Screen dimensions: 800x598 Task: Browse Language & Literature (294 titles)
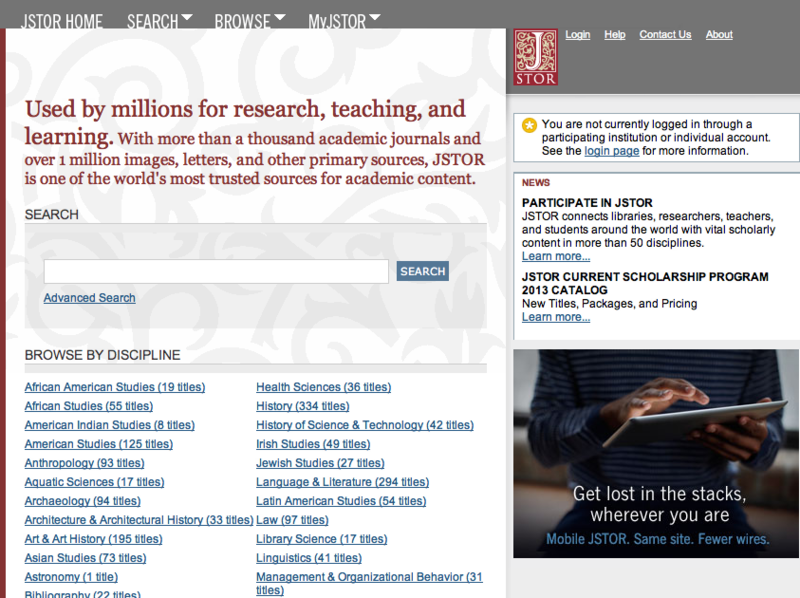(x=342, y=482)
